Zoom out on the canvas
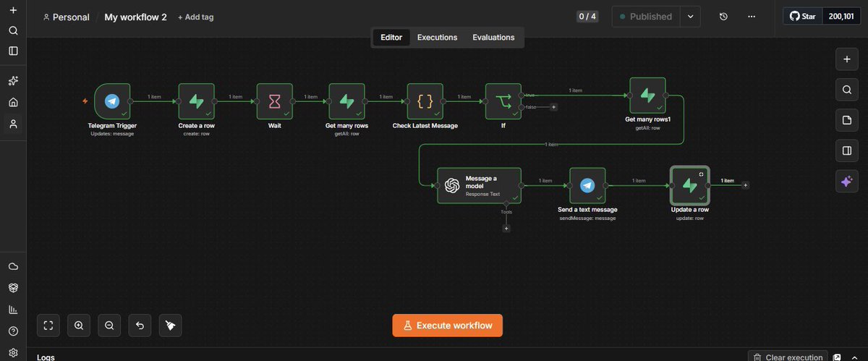This screenshot has height=361, width=868. click(109, 326)
